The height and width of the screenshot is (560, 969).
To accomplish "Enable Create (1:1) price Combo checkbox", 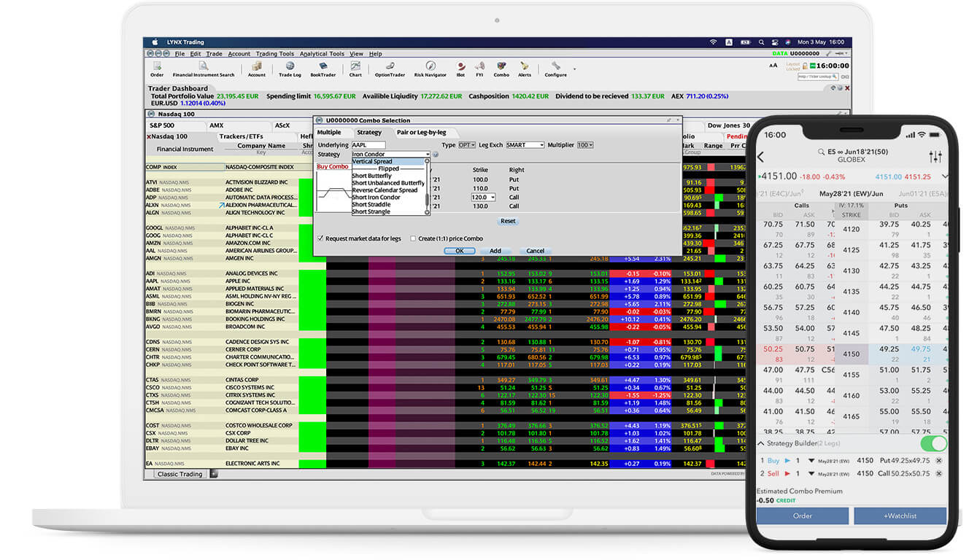I will click(x=413, y=238).
